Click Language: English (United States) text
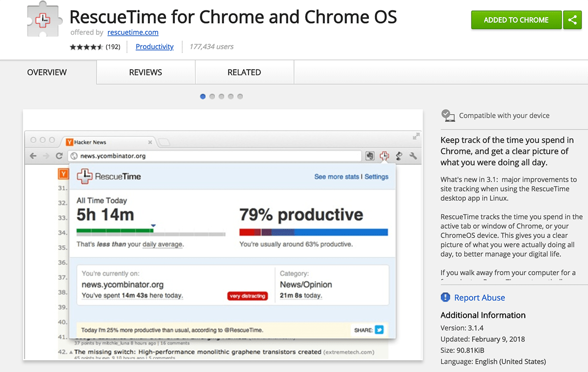The height and width of the screenshot is (372, 588). (x=493, y=362)
